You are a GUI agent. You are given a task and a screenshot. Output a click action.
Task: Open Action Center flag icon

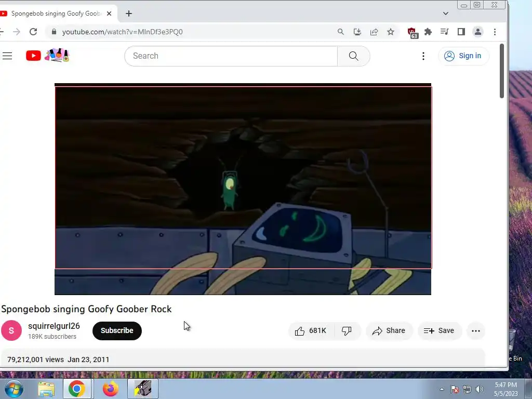point(455,389)
